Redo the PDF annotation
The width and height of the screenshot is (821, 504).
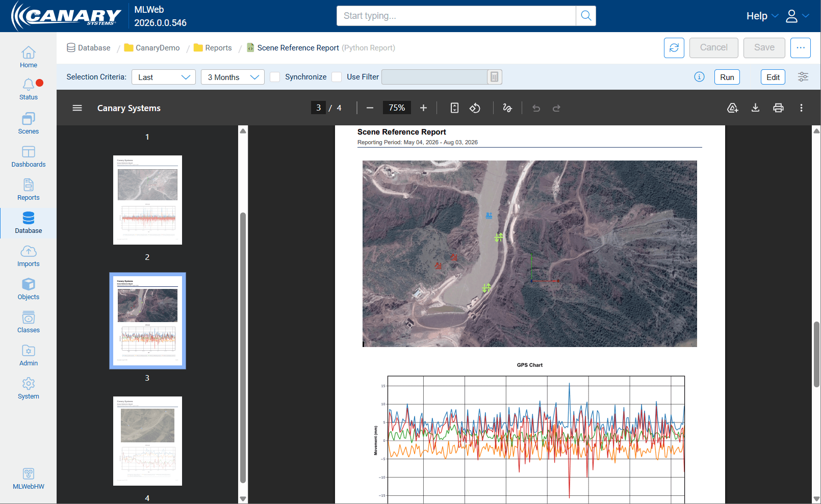click(x=556, y=108)
